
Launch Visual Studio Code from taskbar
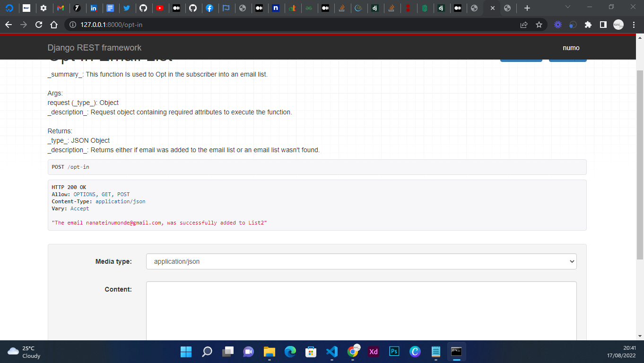pos(331,352)
